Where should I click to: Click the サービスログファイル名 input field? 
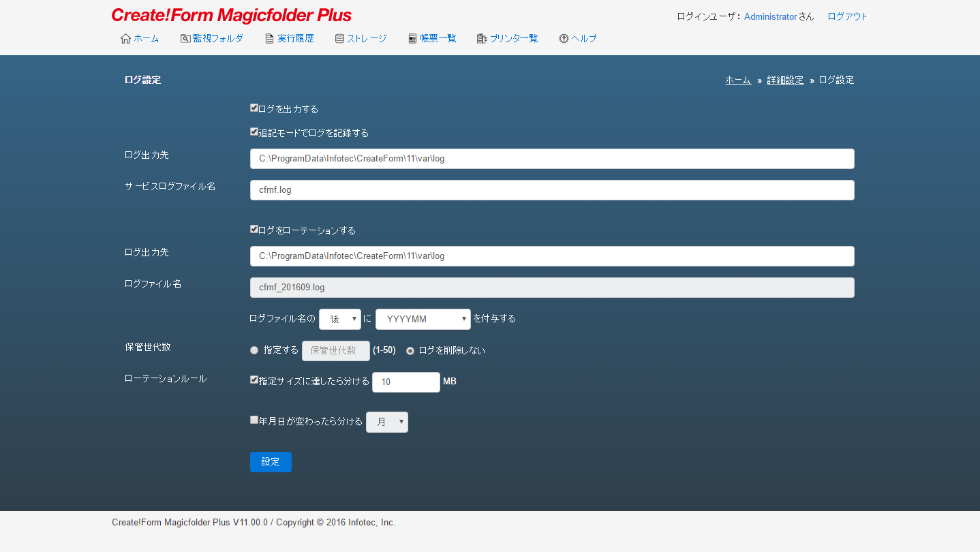[x=552, y=190]
